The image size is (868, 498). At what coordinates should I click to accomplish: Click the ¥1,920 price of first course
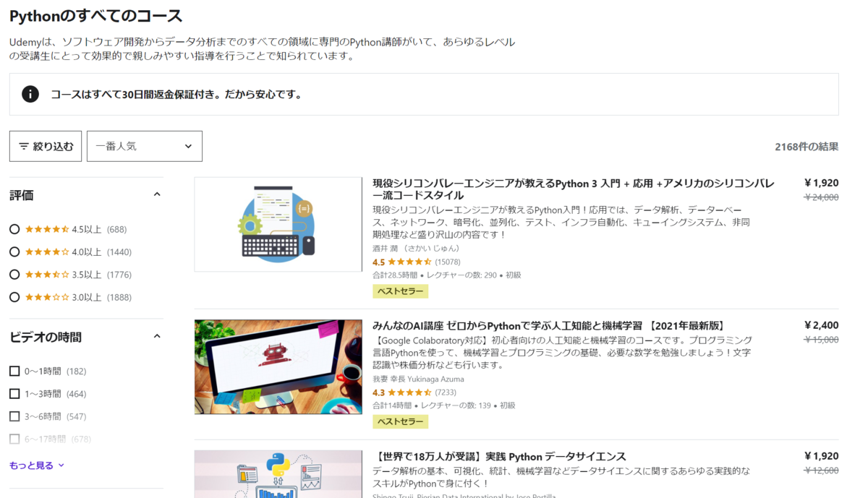[821, 183]
